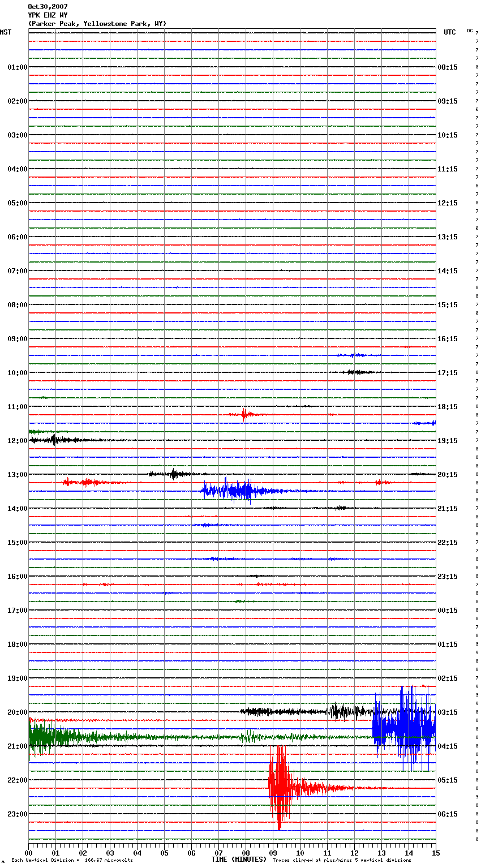The image size is (481, 868).
Task: Select the 13:00 MST time label
Action: tap(18, 475)
